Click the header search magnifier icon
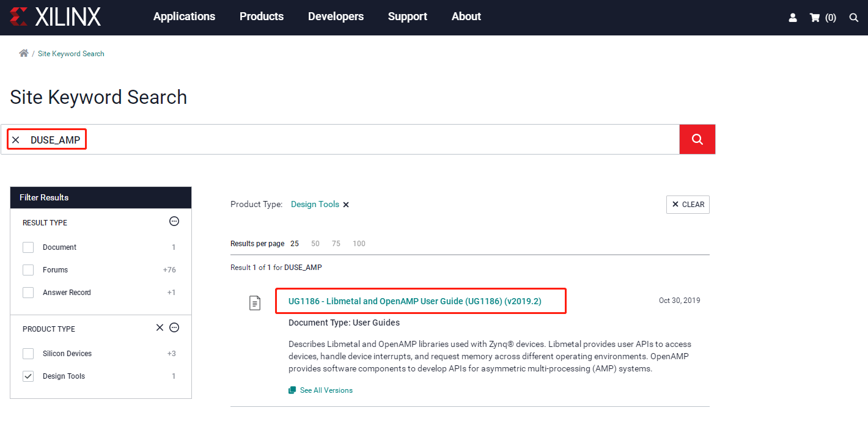Viewport: 868px width, 427px height. point(854,18)
